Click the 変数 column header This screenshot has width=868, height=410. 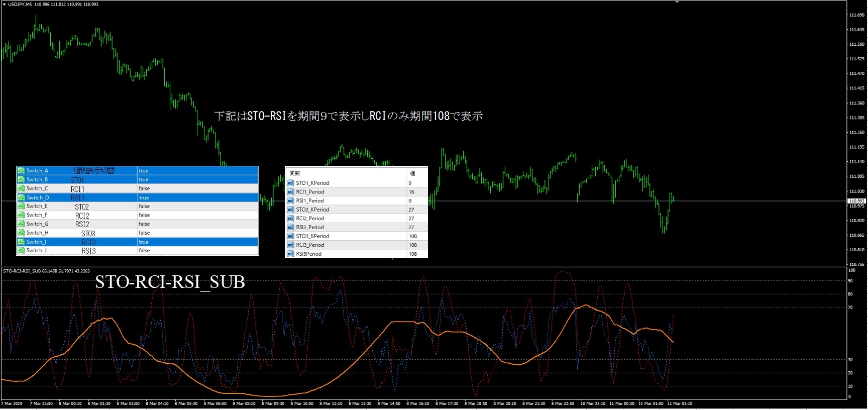(x=295, y=173)
